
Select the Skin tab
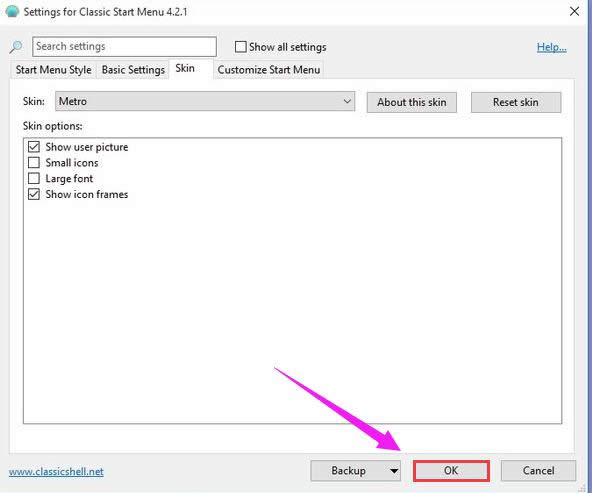point(185,69)
